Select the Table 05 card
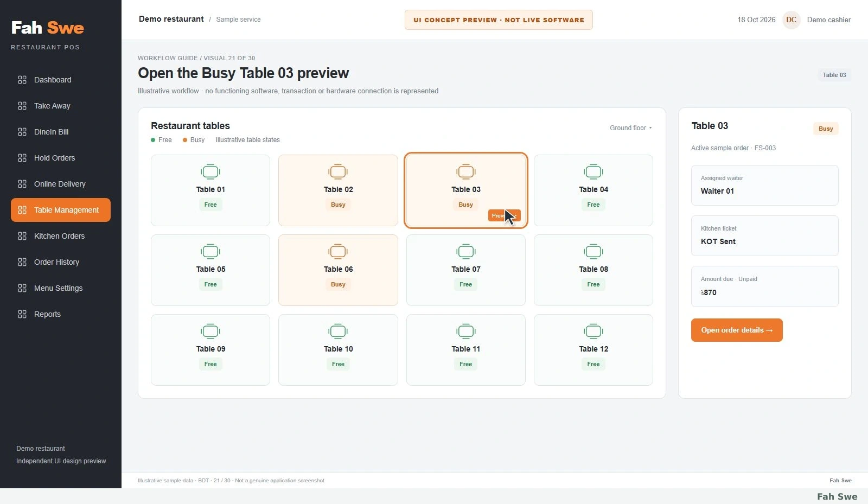The height and width of the screenshot is (504, 868). (x=210, y=270)
